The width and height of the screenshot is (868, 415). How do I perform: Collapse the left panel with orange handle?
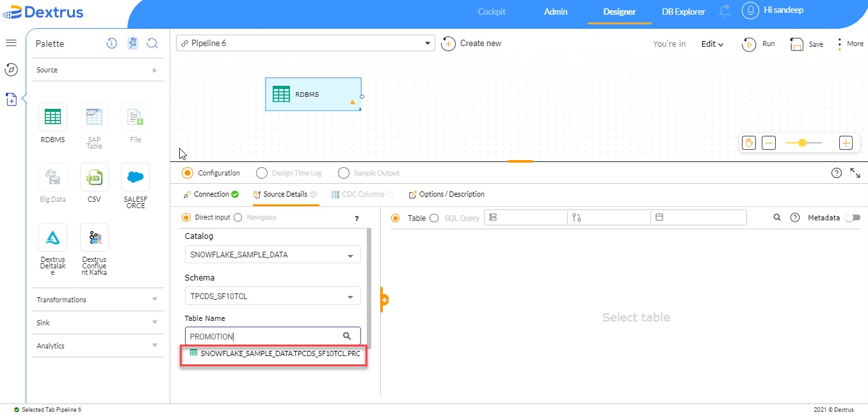pos(384,300)
